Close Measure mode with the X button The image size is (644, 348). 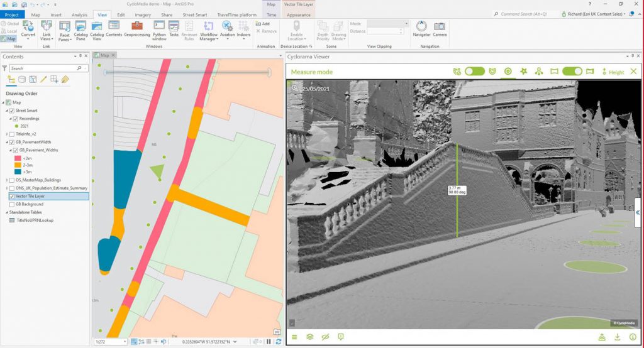[633, 72]
